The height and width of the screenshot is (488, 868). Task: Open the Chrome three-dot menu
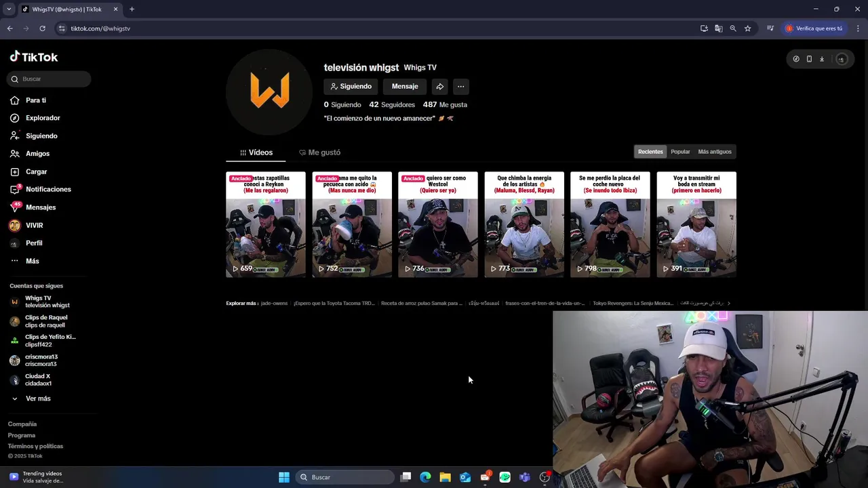coord(858,28)
